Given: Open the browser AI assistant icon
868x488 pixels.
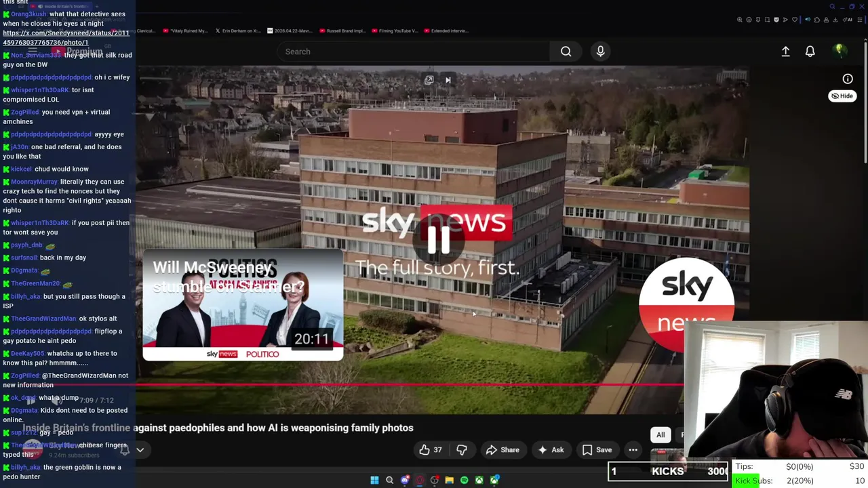Looking at the screenshot, I should point(848,20).
